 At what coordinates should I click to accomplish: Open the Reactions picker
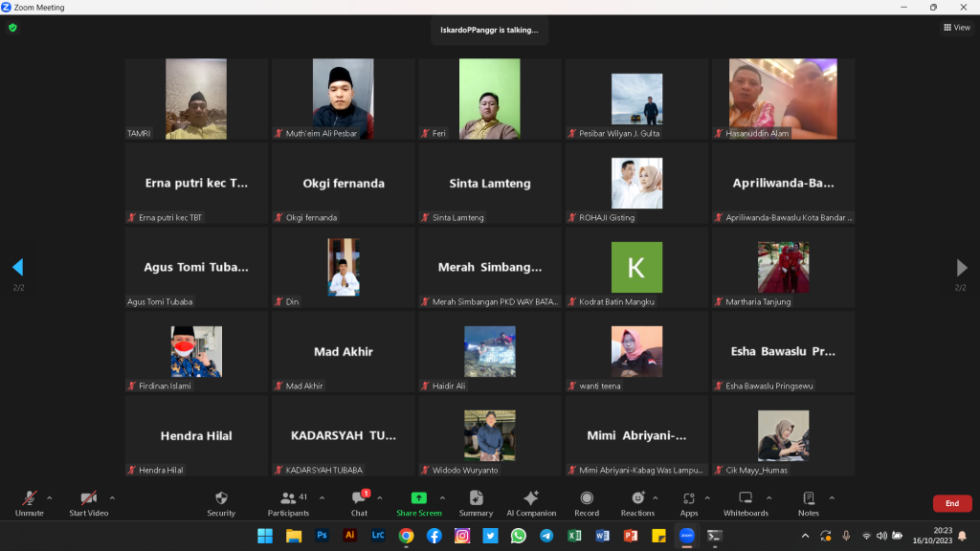click(x=637, y=503)
